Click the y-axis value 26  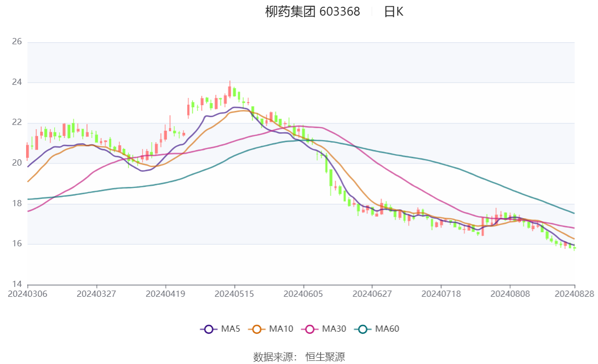[17, 42]
